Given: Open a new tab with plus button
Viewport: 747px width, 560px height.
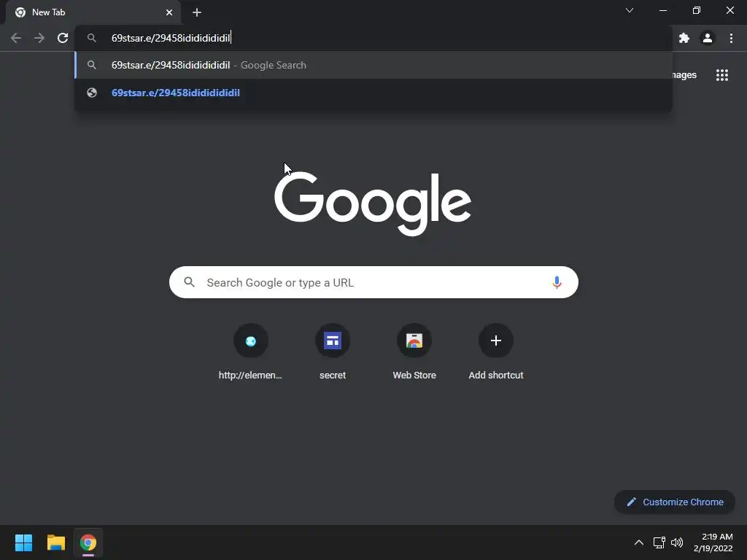Looking at the screenshot, I should pyautogui.click(x=197, y=12).
